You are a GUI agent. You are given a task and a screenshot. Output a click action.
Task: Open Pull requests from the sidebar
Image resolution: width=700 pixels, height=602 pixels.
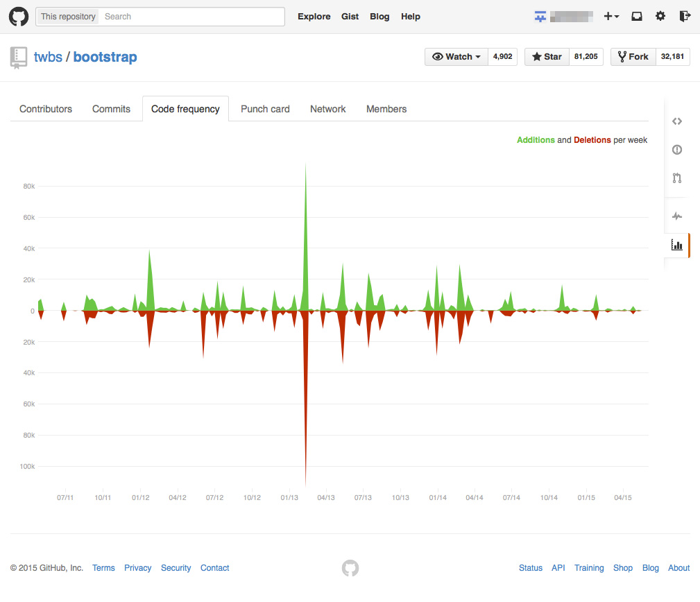coord(676,178)
